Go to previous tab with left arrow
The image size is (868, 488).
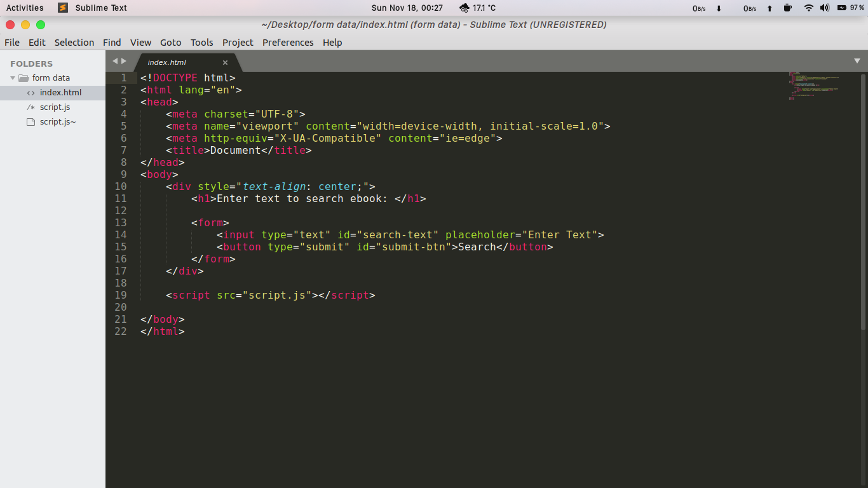pyautogui.click(x=115, y=61)
